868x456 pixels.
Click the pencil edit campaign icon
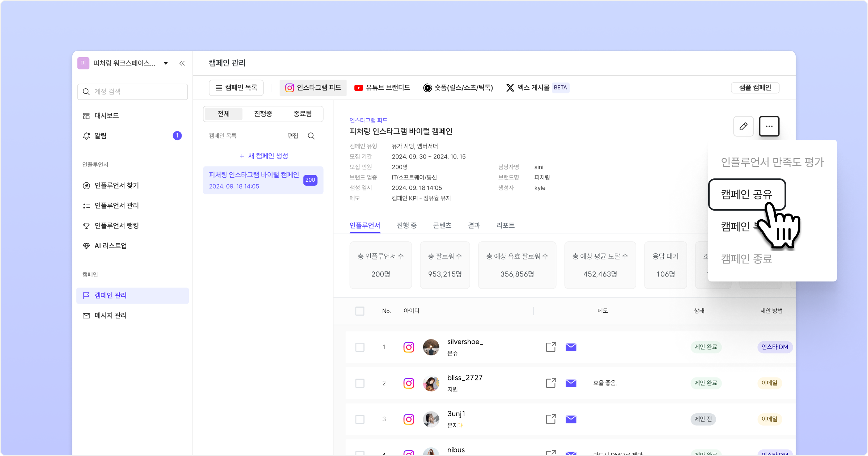point(743,126)
